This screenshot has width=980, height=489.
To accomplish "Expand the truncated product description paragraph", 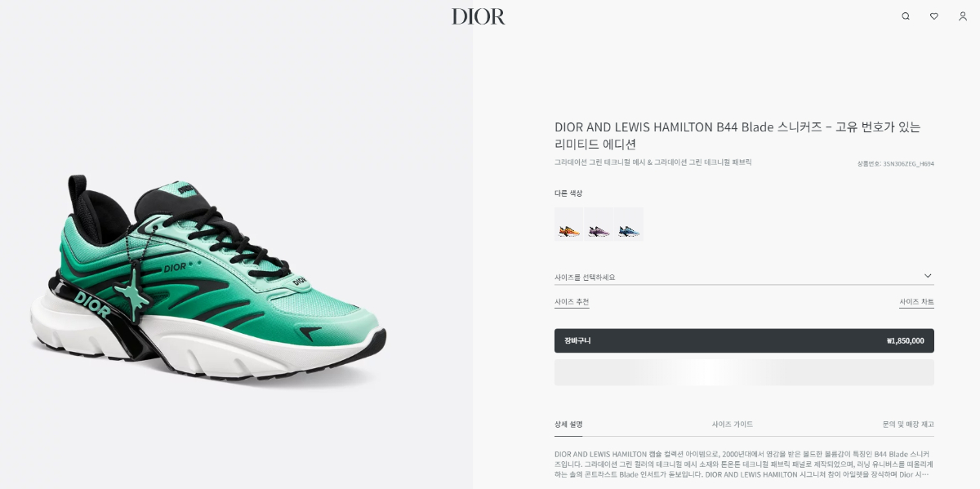I will [744, 464].
